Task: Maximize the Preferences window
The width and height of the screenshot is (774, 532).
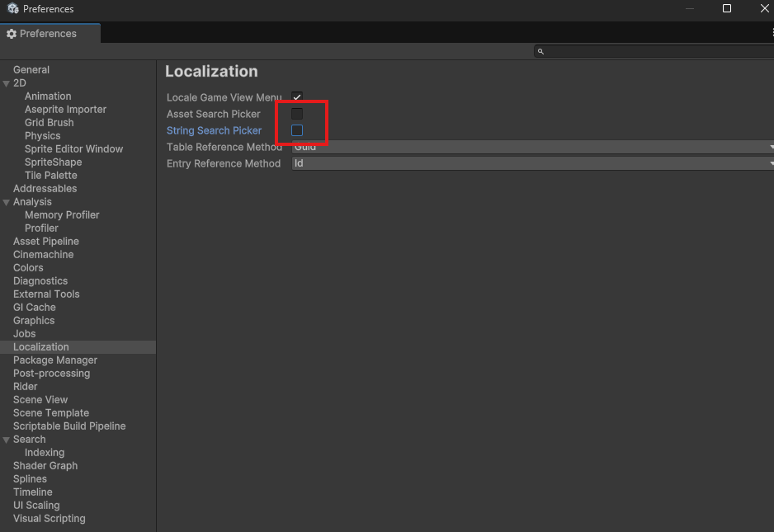Action: 727,8
